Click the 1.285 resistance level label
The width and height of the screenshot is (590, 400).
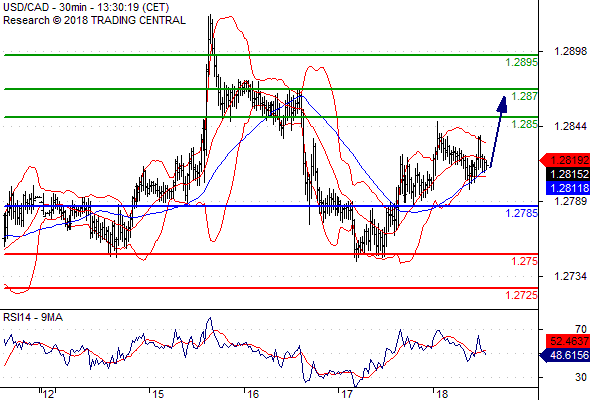coord(525,124)
